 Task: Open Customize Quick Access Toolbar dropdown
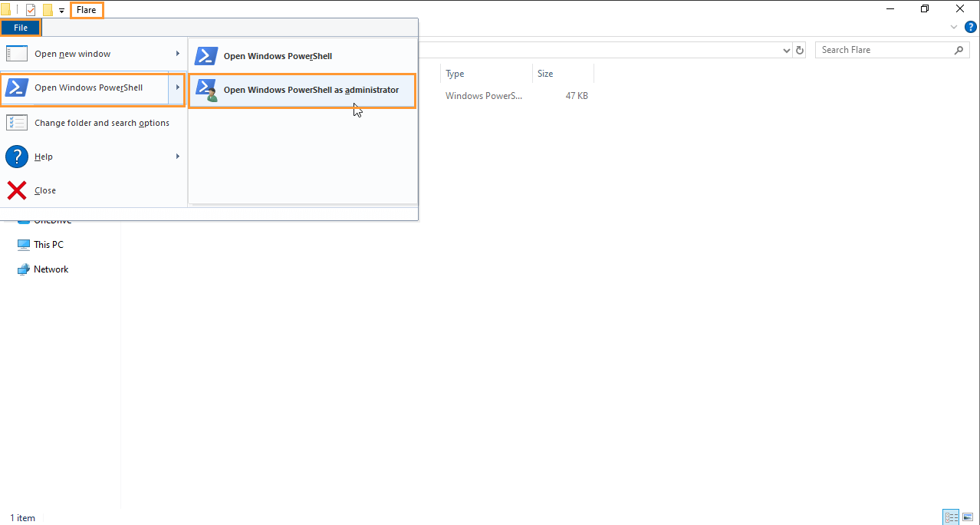tap(61, 11)
